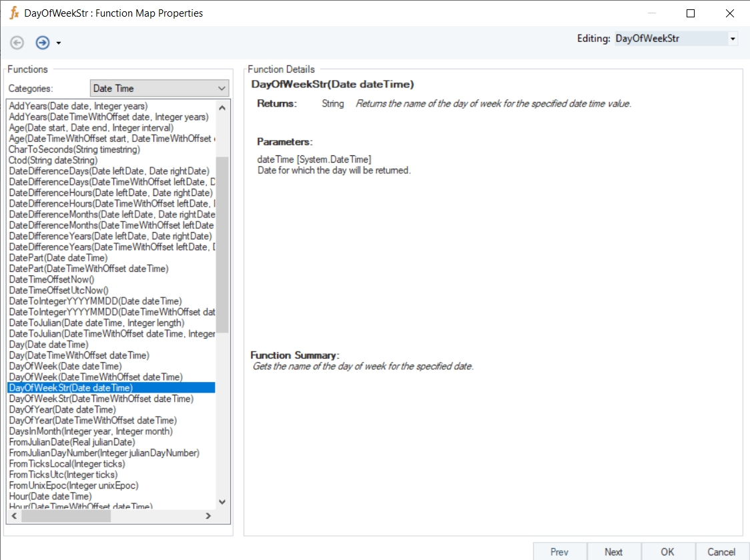Viewport: 750px width, 560px height.
Task: Confirm with the OK button
Action: coord(667,551)
